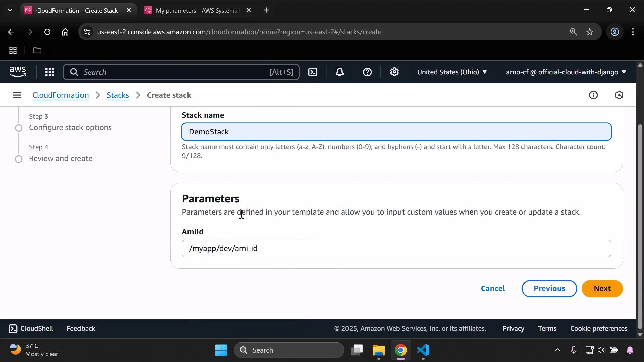Open the CloudShell terminal icon in header
Viewport: 644px width, 362px height.
[313, 72]
